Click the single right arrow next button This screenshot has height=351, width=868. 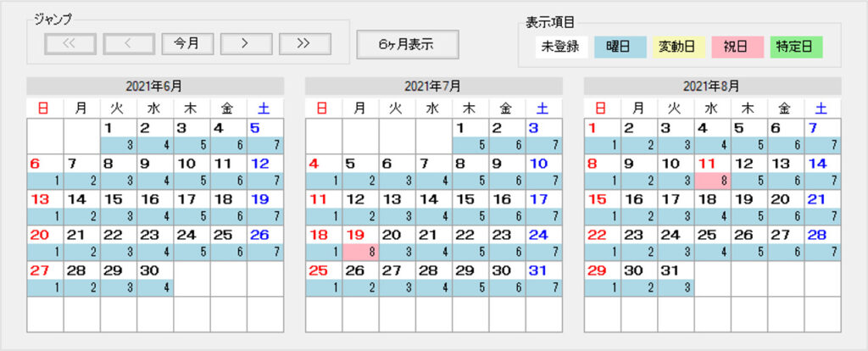pyautogui.click(x=245, y=44)
